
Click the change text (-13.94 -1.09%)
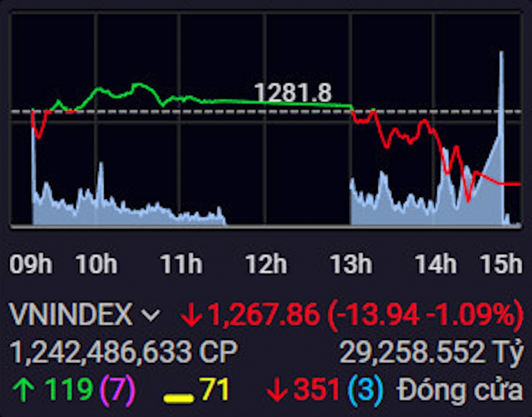[425, 315]
